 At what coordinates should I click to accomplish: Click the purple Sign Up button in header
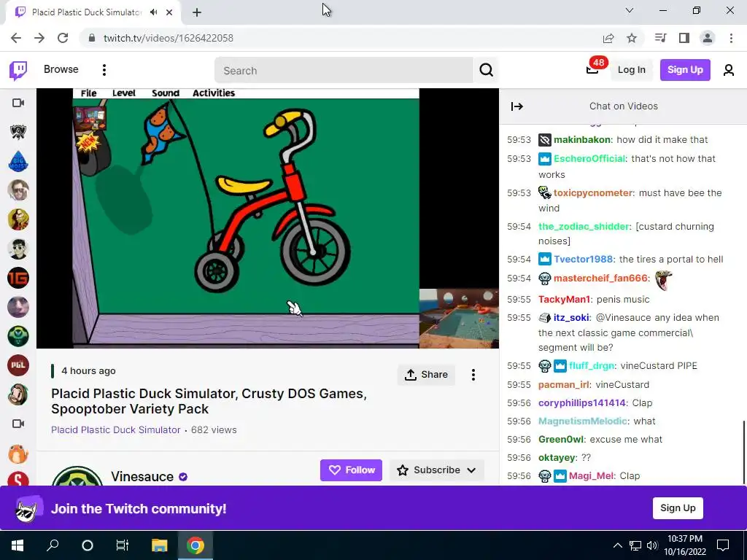pos(684,70)
